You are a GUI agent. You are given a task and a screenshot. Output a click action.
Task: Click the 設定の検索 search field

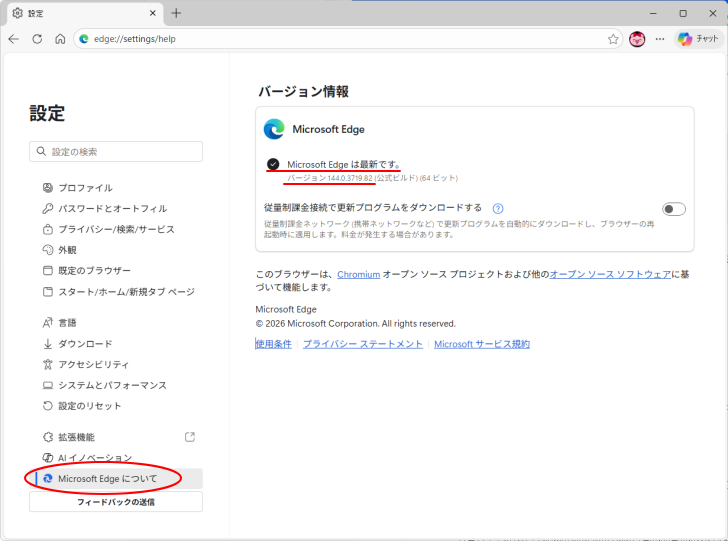(116, 151)
